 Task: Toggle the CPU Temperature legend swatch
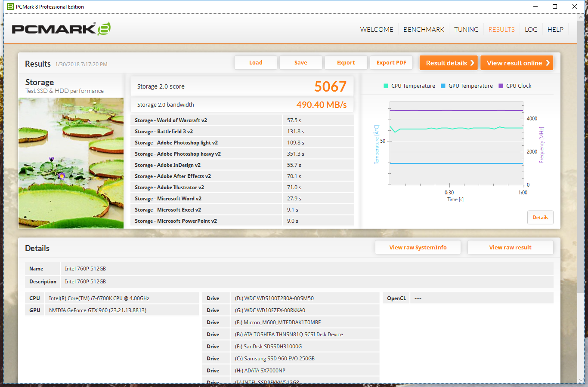(x=386, y=86)
